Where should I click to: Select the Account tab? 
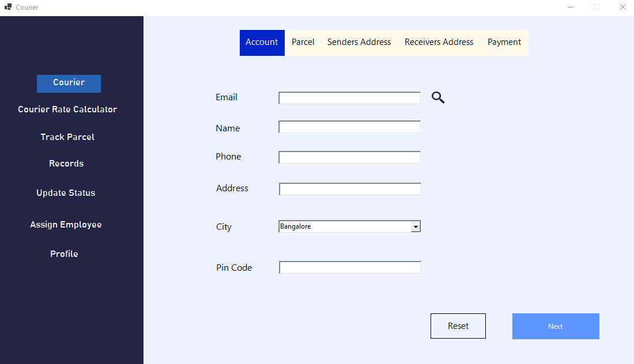point(262,42)
